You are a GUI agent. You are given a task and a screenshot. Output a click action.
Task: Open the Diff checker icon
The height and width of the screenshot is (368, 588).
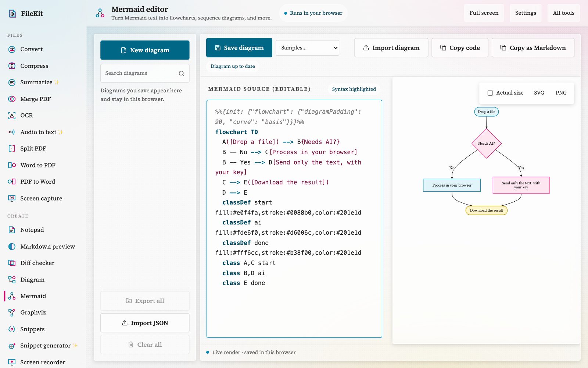(x=12, y=263)
